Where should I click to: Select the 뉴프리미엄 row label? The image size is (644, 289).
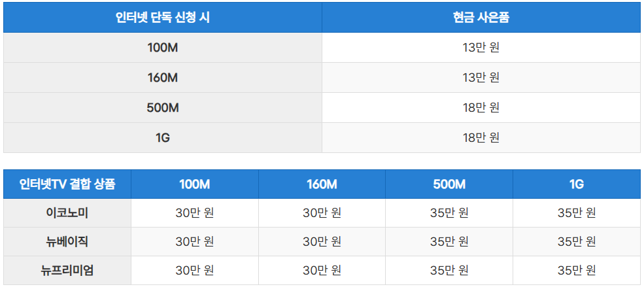pyautogui.click(x=67, y=271)
